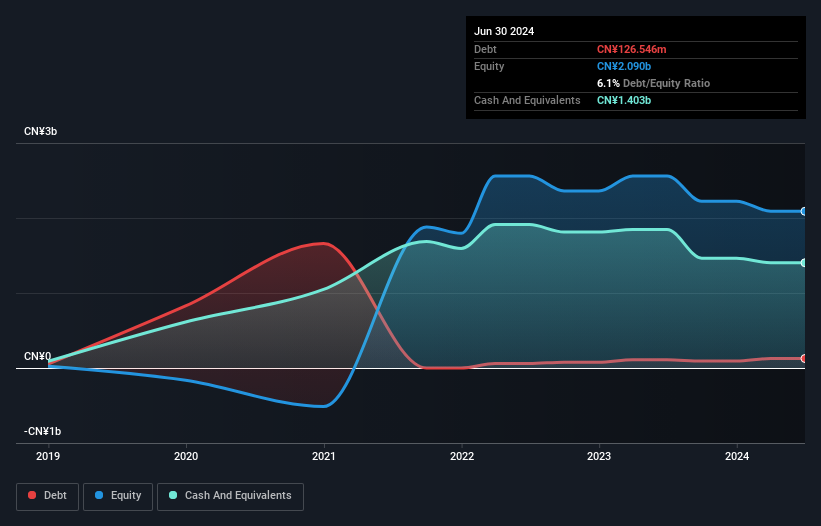Select the 2020 x-axis label
The image size is (821, 526).
click(x=186, y=456)
